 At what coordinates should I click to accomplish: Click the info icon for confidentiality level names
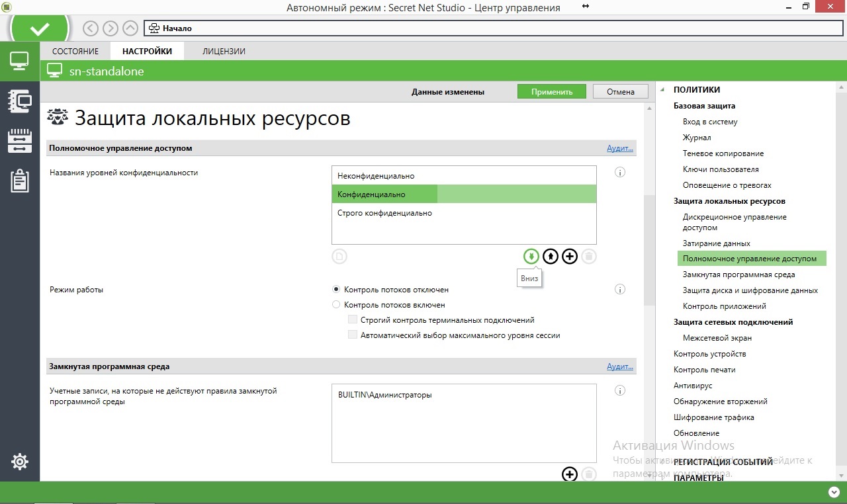click(x=620, y=173)
